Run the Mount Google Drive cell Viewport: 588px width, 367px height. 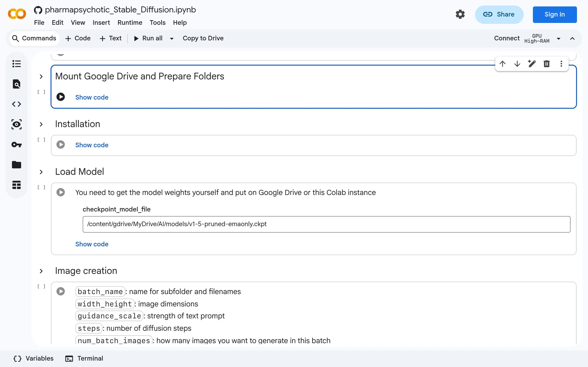coord(60,97)
